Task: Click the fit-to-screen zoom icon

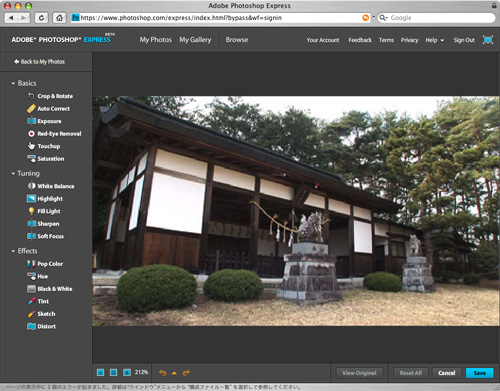Action: tap(113, 372)
